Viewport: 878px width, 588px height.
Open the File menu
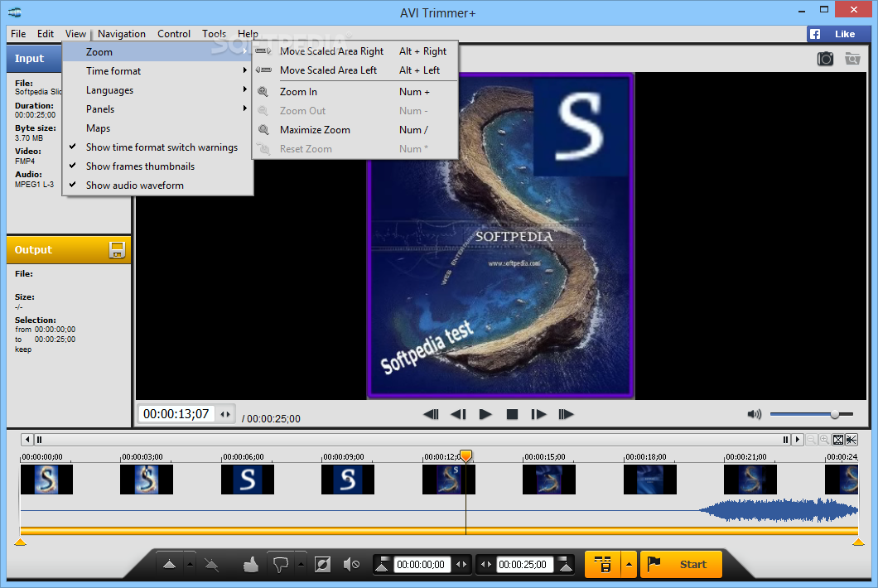point(18,34)
